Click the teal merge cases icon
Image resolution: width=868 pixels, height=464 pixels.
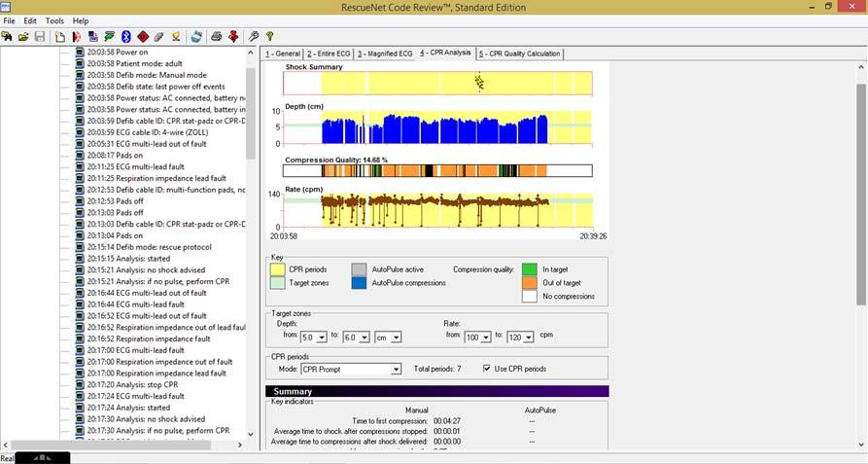[196, 37]
